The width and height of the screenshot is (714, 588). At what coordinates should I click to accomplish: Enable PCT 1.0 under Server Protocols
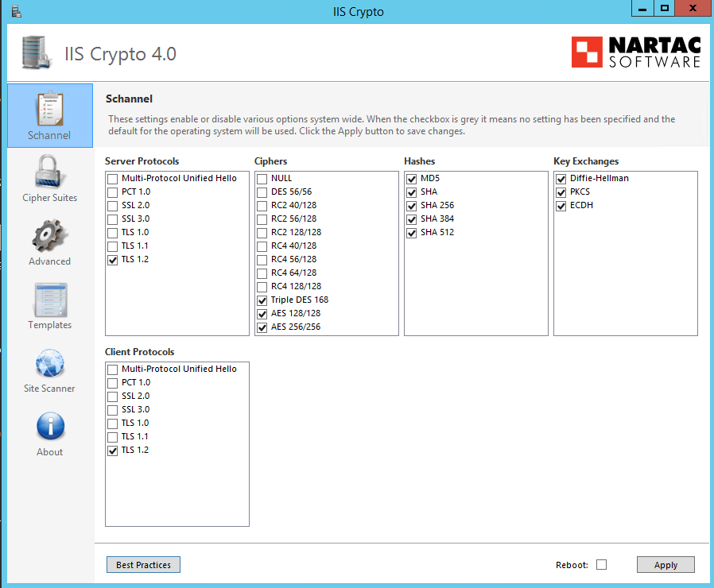point(112,192)
